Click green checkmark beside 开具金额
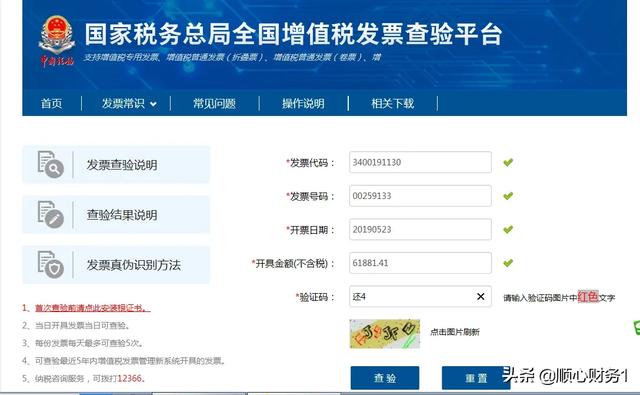The width and height of the screenshot is (640, 395). point(508,263)
